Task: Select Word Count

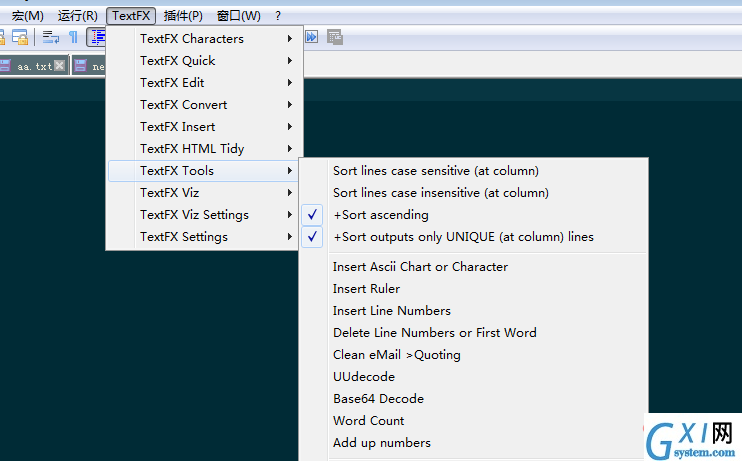Action: pos(474,421)
